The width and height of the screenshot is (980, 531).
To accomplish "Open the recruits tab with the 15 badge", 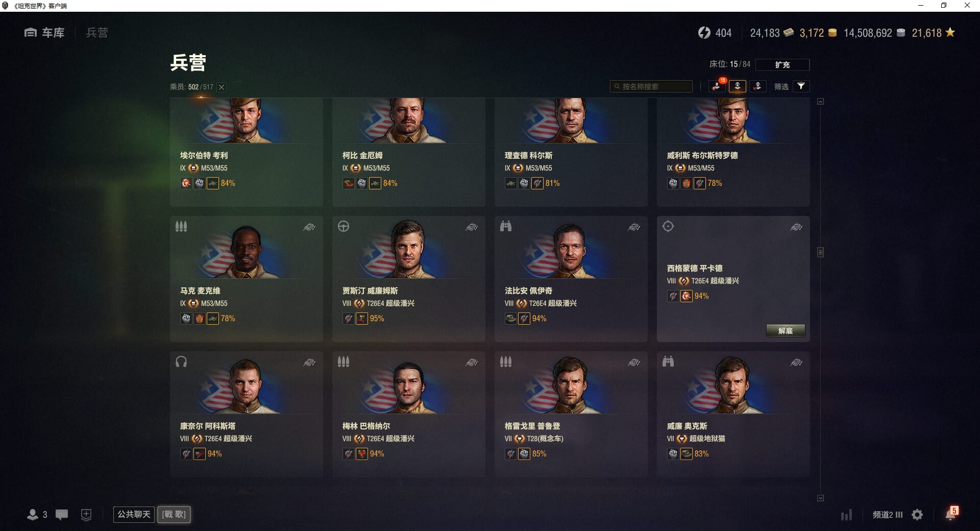I will click(x=717, y=86).
